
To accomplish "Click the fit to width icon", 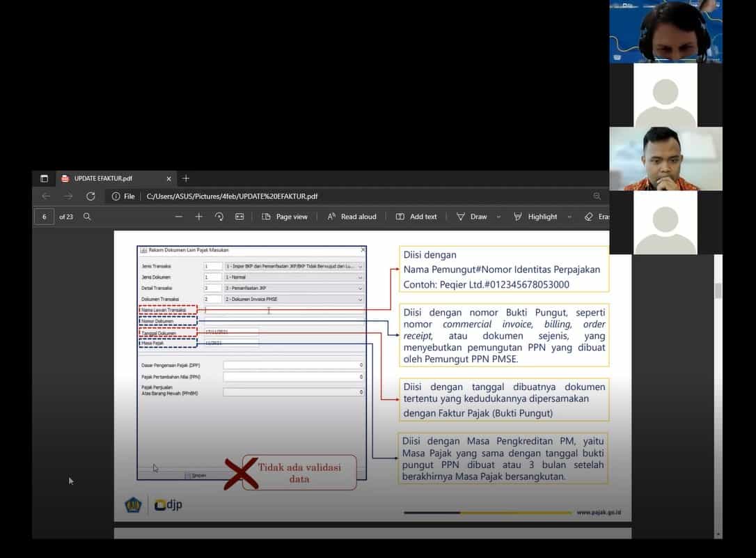I will click(239, 217).
